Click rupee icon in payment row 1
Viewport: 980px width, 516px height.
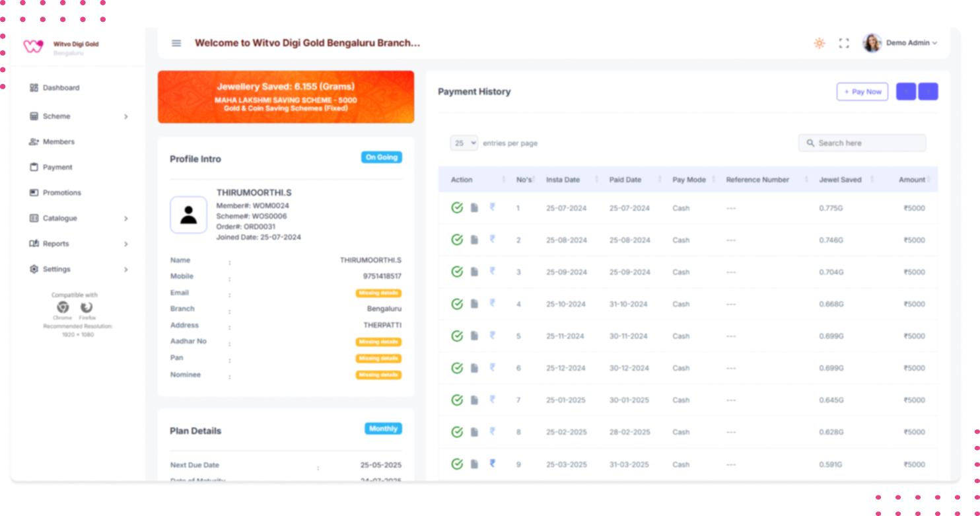coord(492,207)
